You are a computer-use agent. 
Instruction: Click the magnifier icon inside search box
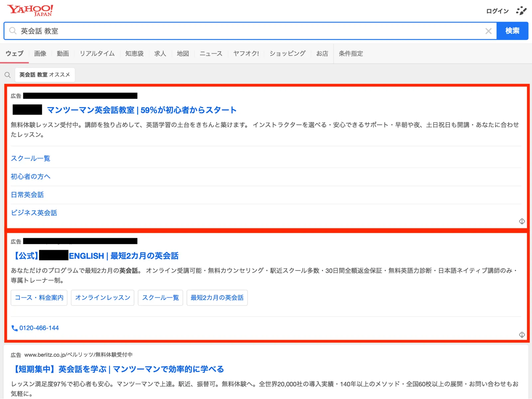coord(13,31)
